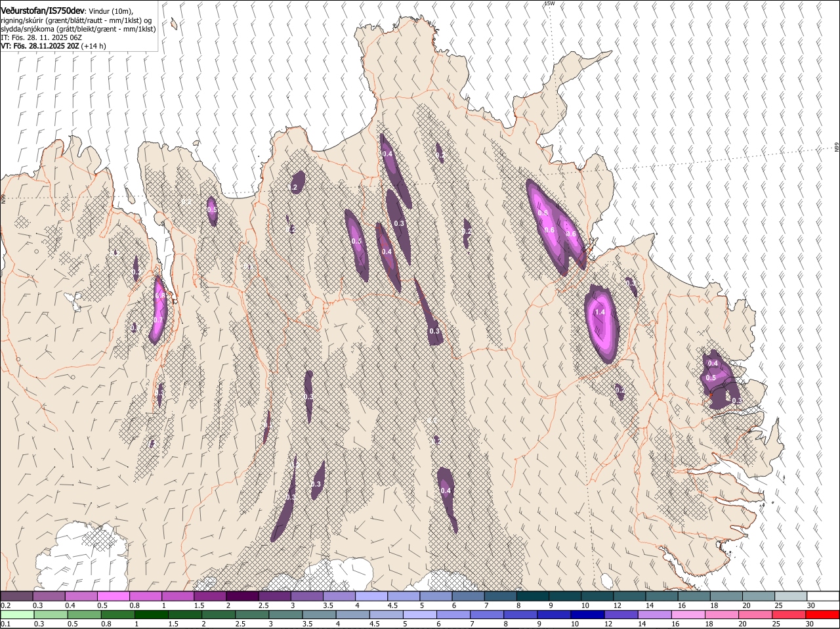Click the bold title "Veðurstofan/IS750dev"

[43, 11]
